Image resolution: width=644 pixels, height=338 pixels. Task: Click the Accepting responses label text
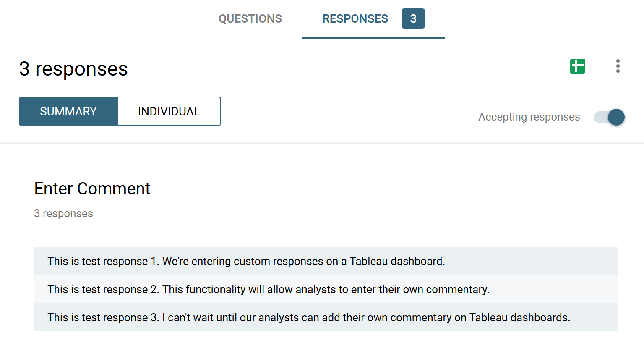tap(529, 117)
